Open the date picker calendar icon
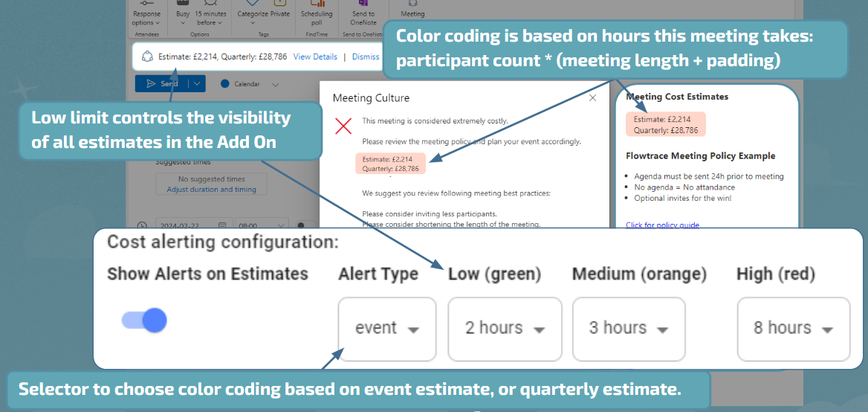The image size is (868, 412). (222, 225)
